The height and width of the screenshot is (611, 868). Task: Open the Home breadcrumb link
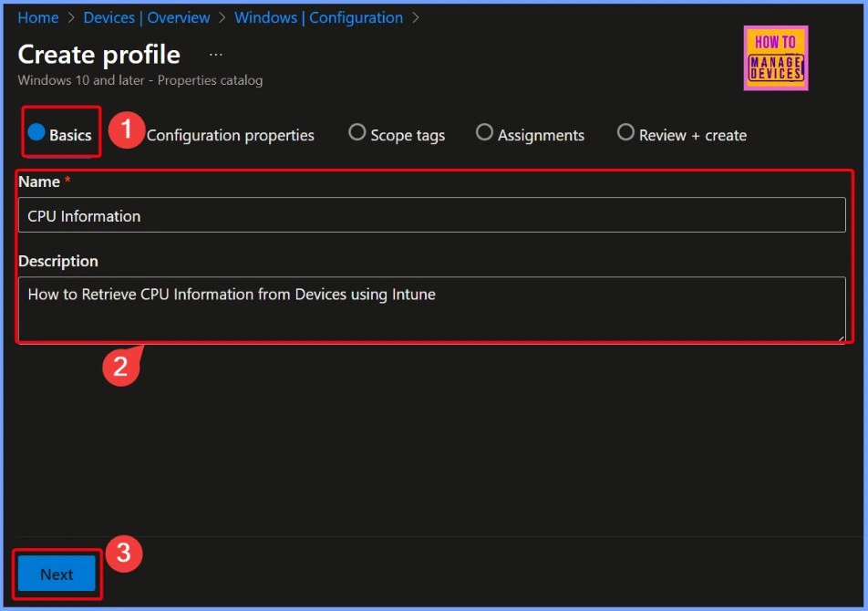[37, 17]
